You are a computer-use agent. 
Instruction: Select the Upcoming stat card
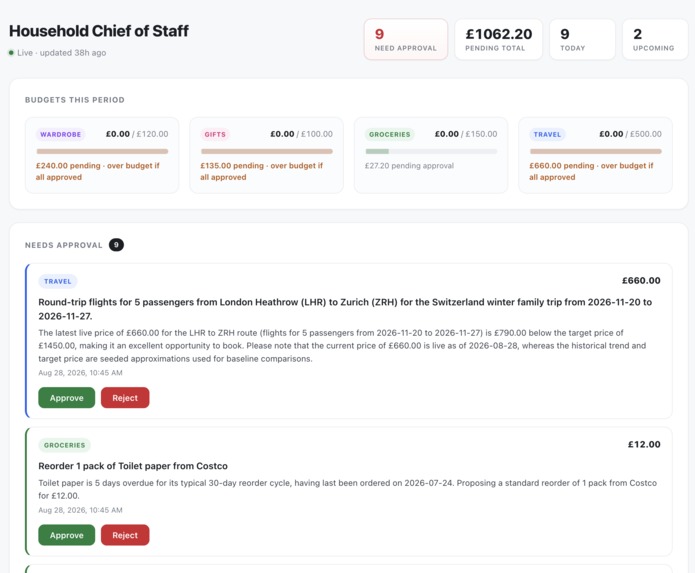tap(655, 39)
